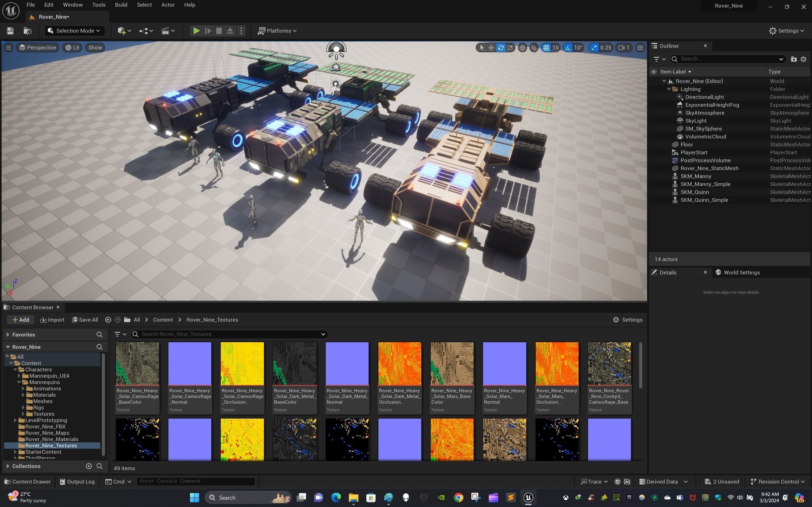
Task: Click the Import button in Content Browser
Action: [x=52, y=319]
